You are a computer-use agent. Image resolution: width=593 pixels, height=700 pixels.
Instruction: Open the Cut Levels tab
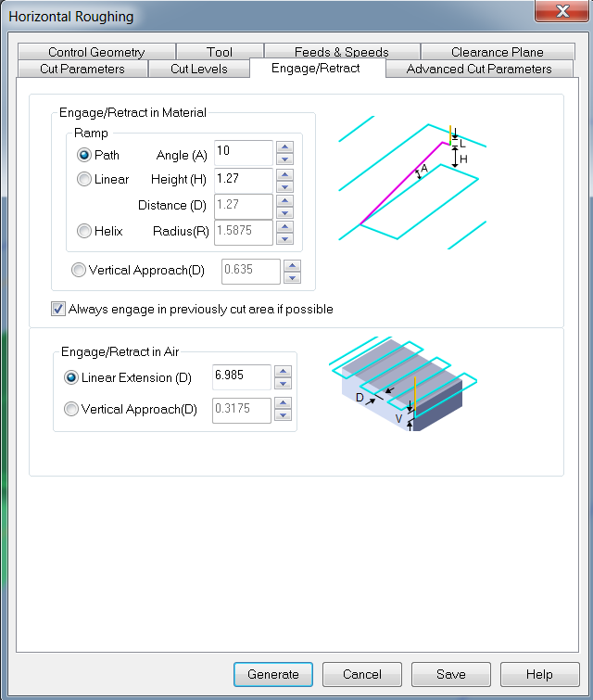click(x=199, y=69)
